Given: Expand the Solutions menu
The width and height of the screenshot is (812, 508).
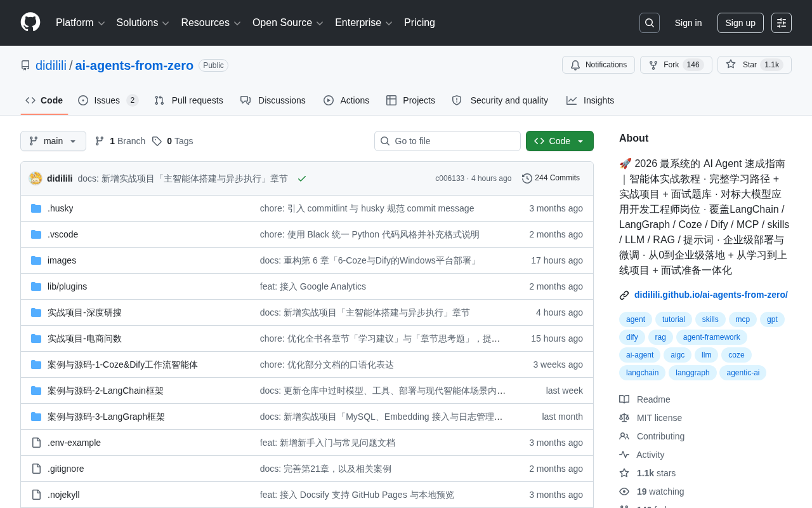Looking at the screenshot, I should pyautogui.click(x=143, y=23).
